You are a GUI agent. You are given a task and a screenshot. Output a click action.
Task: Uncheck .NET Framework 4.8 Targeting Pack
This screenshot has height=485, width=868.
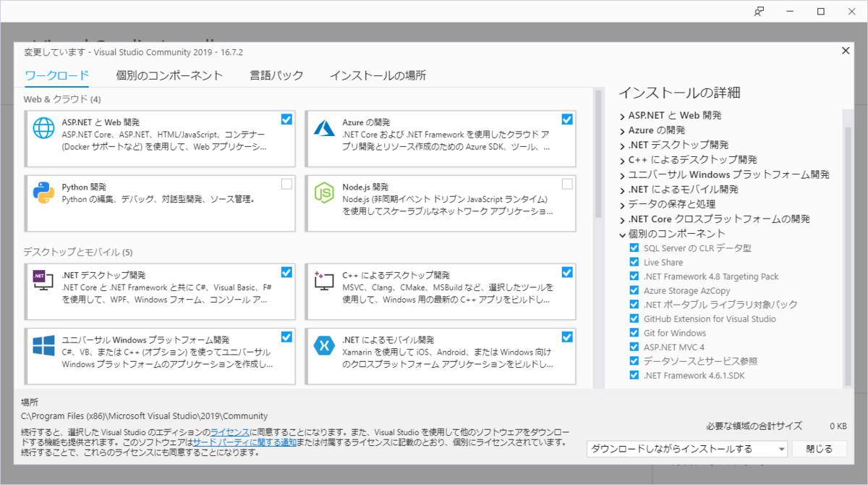pyautogui.click(x=634, y=277)
